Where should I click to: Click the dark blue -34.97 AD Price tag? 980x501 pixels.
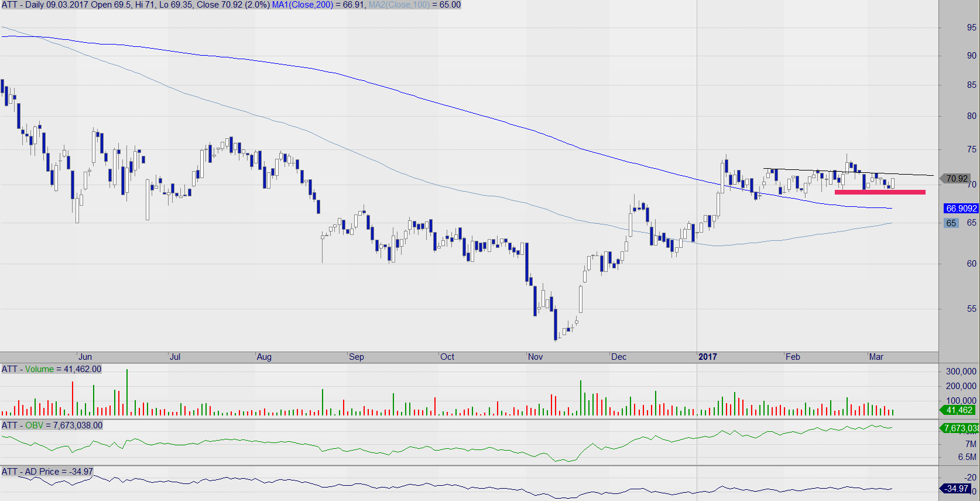pos(957,488)
